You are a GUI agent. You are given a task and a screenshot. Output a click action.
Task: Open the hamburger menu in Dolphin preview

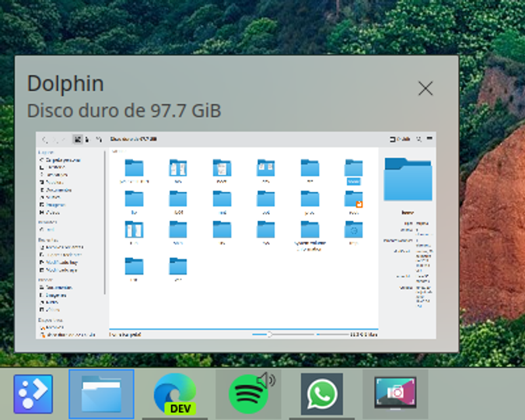tap(429, 138)
